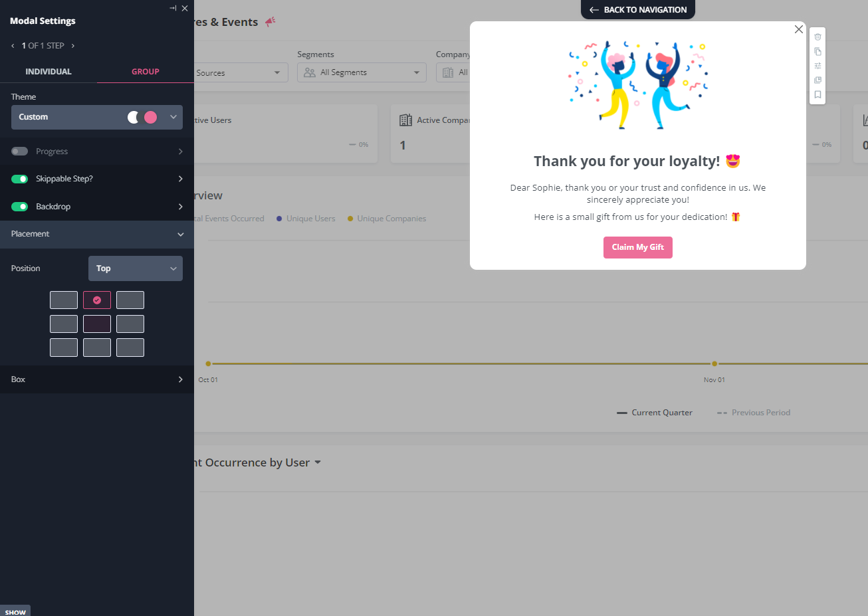Click the save-as-template stacked bookmark icon
Image resolution: width=868 pixels, height=616 pixels.
click(x=817, y=80)
